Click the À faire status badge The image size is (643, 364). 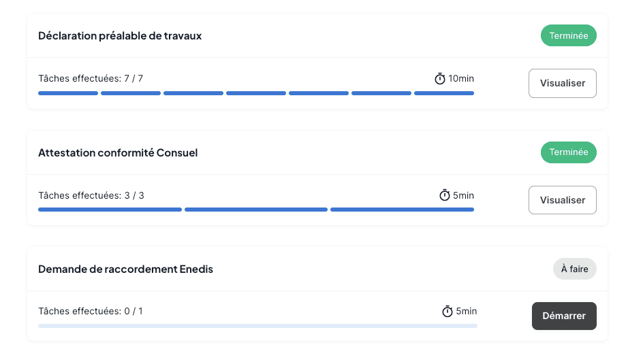[x=574, y=269]
